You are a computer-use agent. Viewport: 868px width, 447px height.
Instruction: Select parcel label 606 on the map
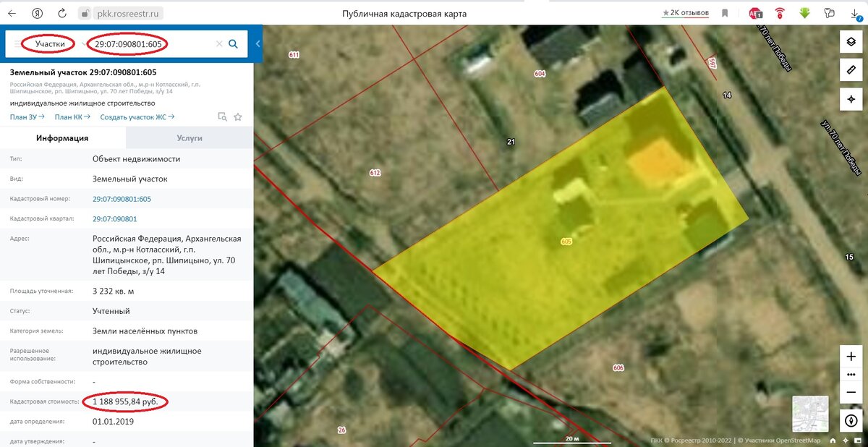(618, 368)
